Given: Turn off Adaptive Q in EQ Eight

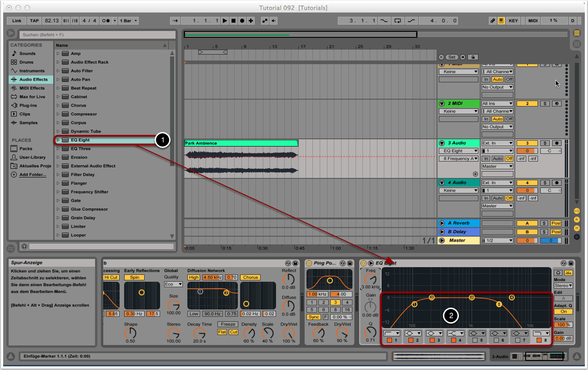Looking at the screenshot, I should (x=563, y=312).
